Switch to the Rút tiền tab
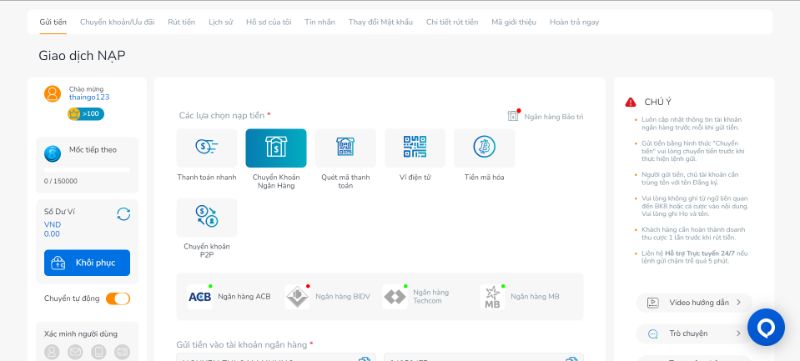The height and width of the screenshot is (361, 800). click(x=181, y=22)
